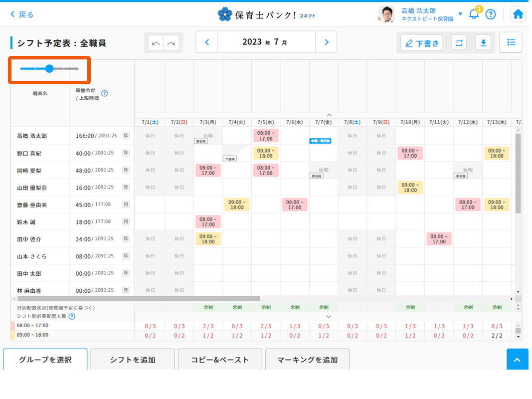Click the download icon button
This screenshot has height=399, width=532.
pos(483,43)
